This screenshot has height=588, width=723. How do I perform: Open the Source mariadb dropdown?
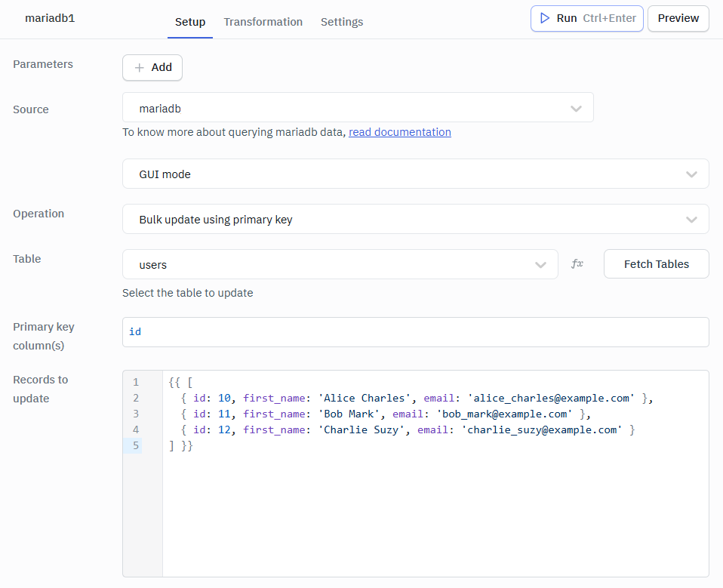click(358, 107)
